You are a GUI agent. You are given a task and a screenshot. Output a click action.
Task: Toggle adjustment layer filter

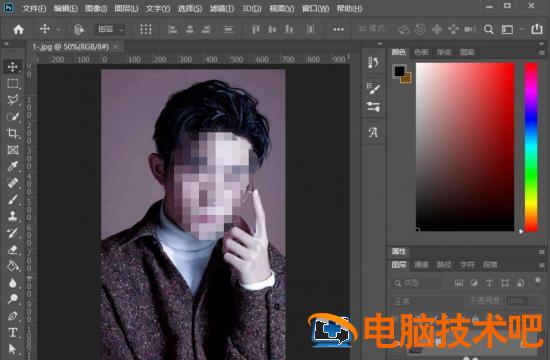pos(474,283)
